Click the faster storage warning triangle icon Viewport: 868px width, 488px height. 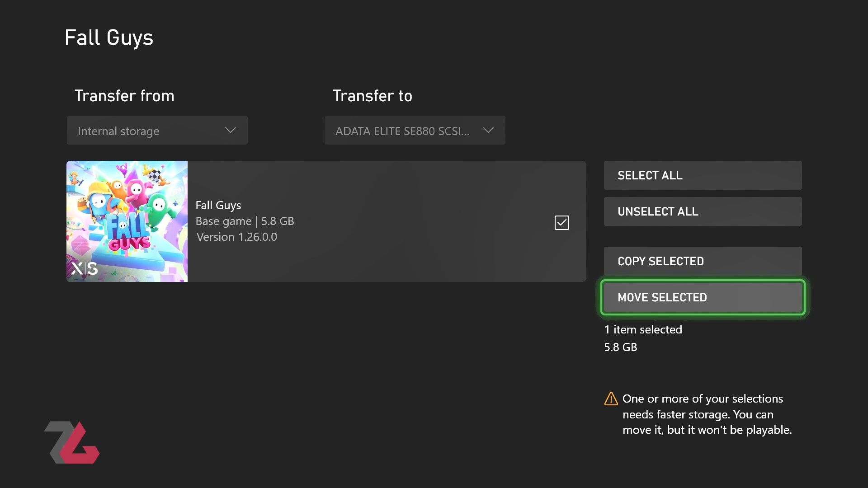click(611, 399)
